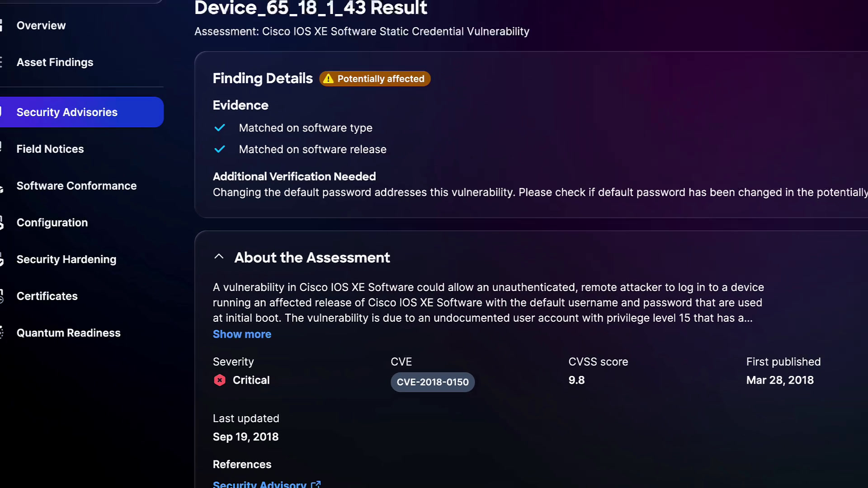
Task: Click the external link icon beside Security Advisory
Action: [316, 484]
